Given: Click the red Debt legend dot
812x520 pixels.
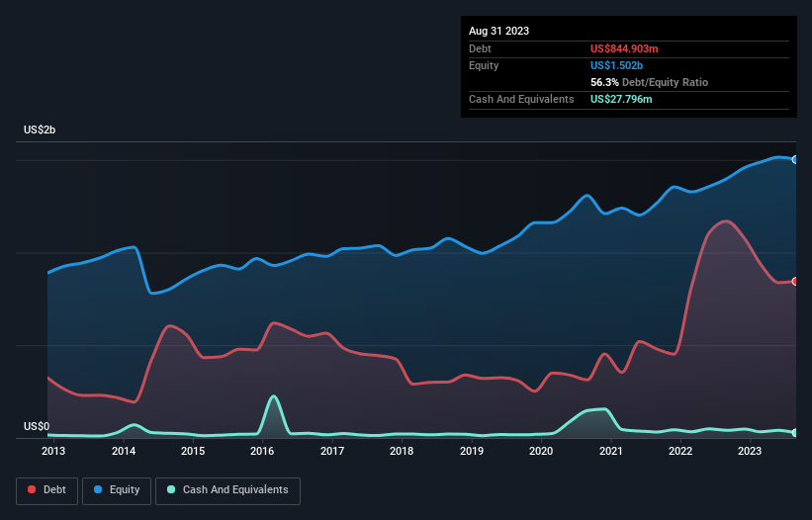Looking at the screenshot, I should tap(32, 489).
